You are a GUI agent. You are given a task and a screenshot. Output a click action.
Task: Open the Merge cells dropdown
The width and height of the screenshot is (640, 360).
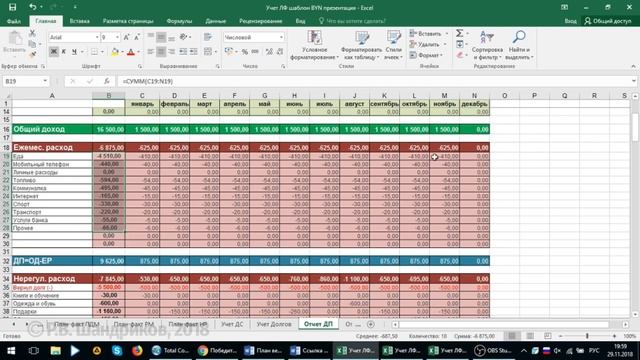[x=216, y=52]
